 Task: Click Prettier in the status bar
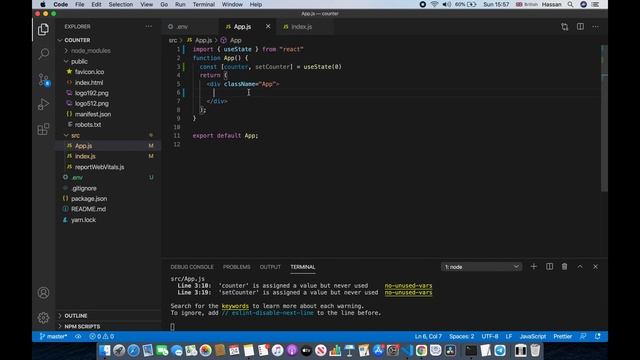tap(562, 337)
